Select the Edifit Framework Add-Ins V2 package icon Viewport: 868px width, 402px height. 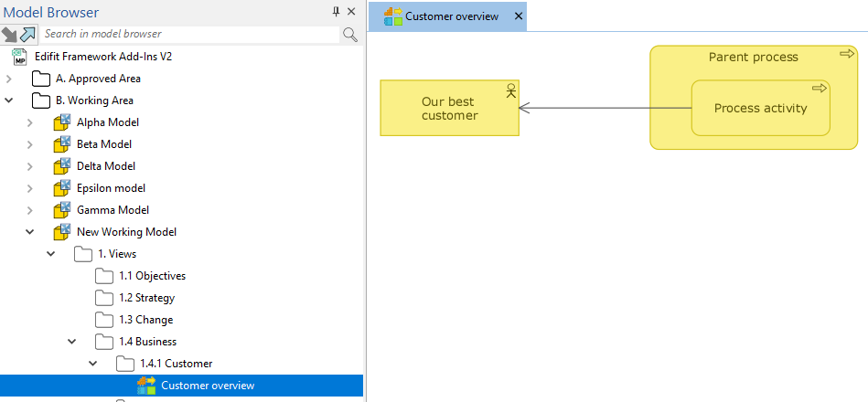[x=19, y=57]
